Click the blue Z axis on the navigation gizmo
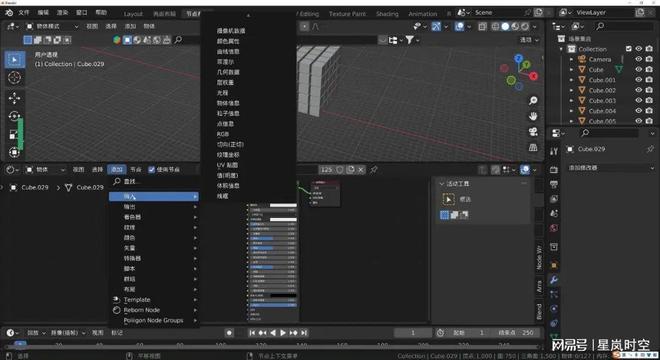 point(518,58)
